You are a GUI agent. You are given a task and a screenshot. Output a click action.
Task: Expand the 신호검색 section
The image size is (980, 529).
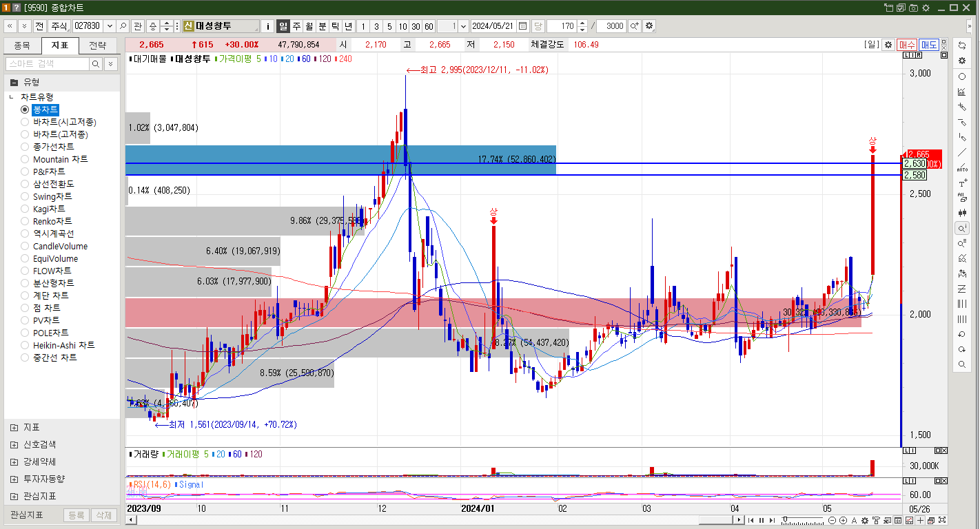click(62, 444)
